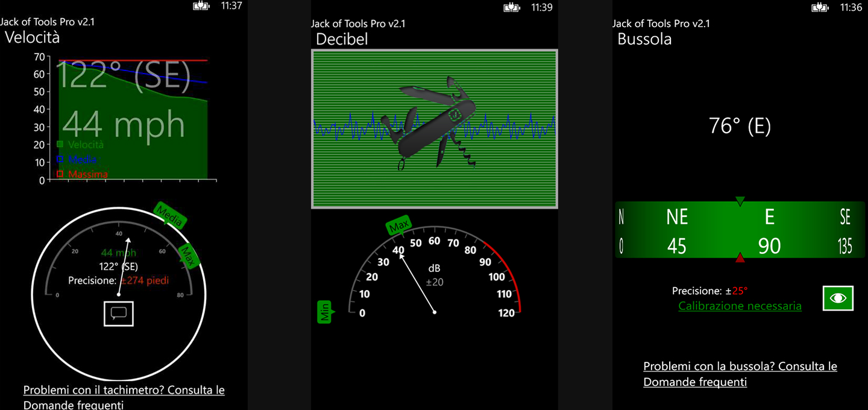868x410 pixels.
Task: Open 'Problemi con la bussola?' FAQ link
Action: click(x=740, y=374)
